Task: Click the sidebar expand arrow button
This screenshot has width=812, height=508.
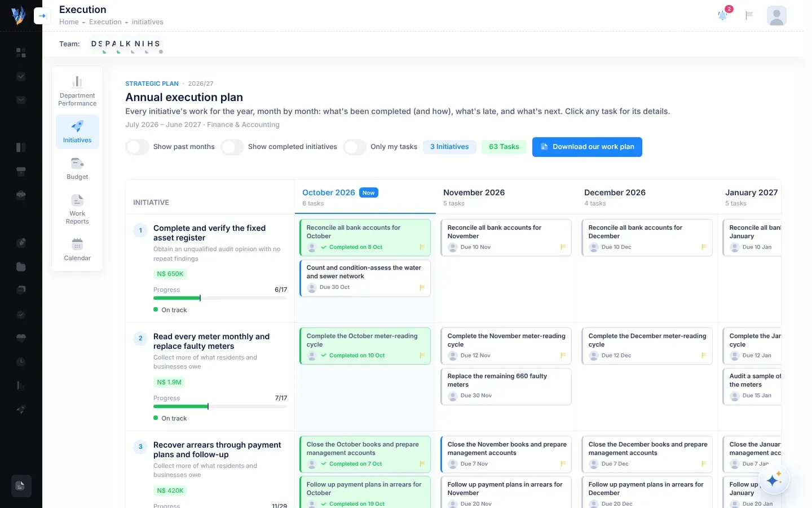Action: point(42,16)
